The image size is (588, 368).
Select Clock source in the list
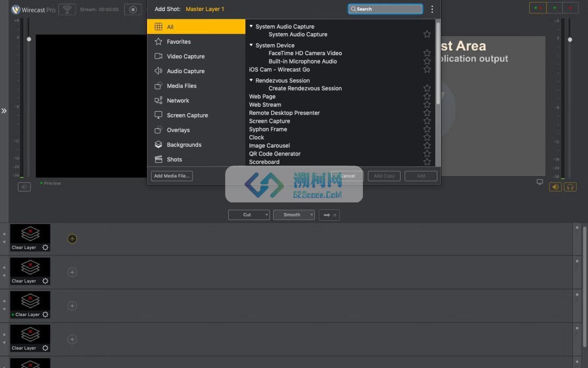(x=256, y=138)
